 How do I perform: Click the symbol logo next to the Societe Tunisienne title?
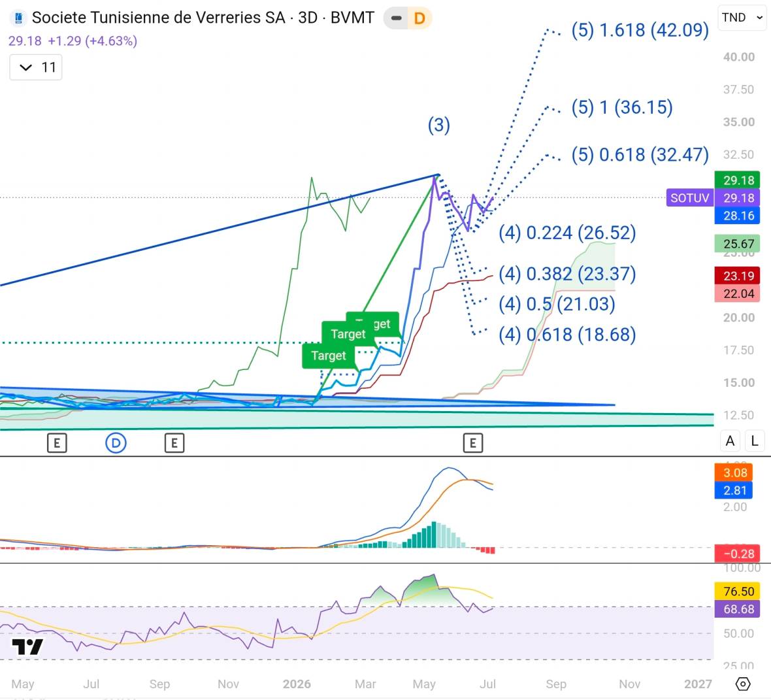coord(19,18)
